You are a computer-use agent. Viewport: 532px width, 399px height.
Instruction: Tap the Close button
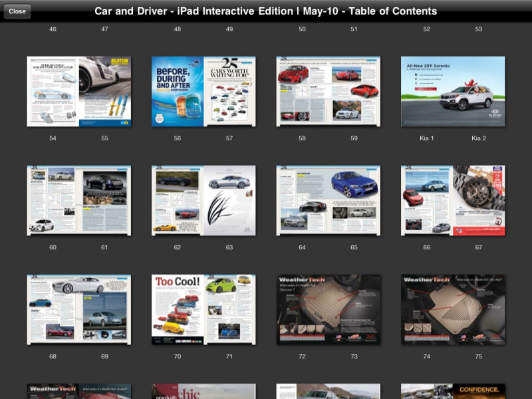17,11
